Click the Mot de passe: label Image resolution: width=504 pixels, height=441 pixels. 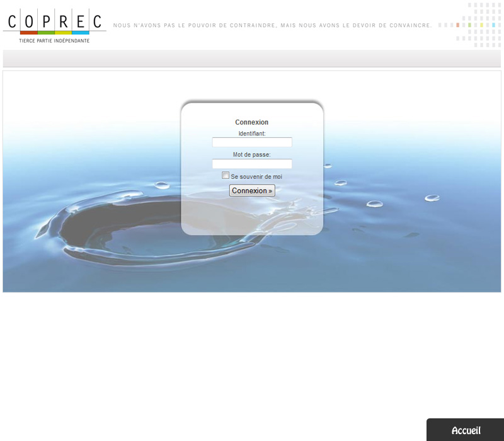pos(251,154)
